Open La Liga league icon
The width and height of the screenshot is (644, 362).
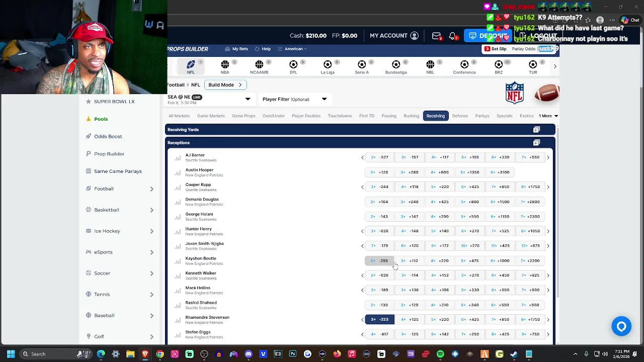(328, 67)
